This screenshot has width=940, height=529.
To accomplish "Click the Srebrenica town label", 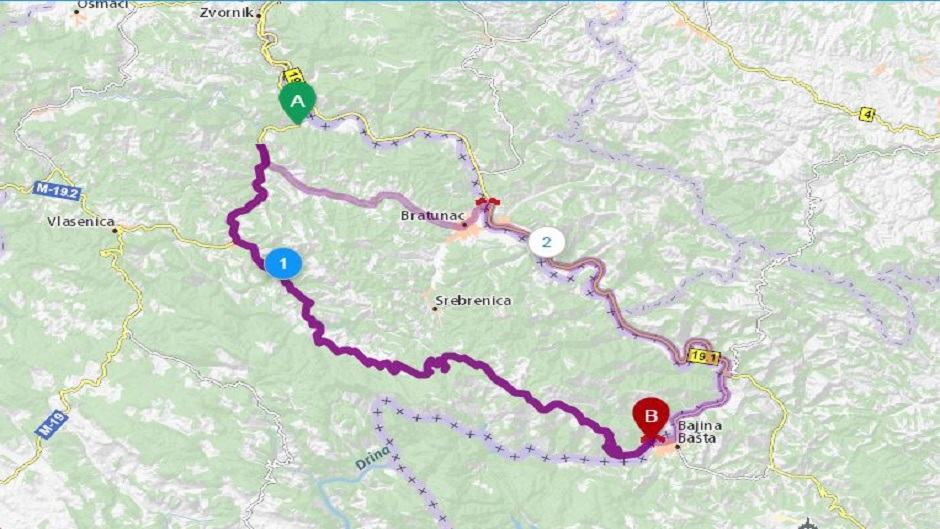I will (x=473, y=300).
